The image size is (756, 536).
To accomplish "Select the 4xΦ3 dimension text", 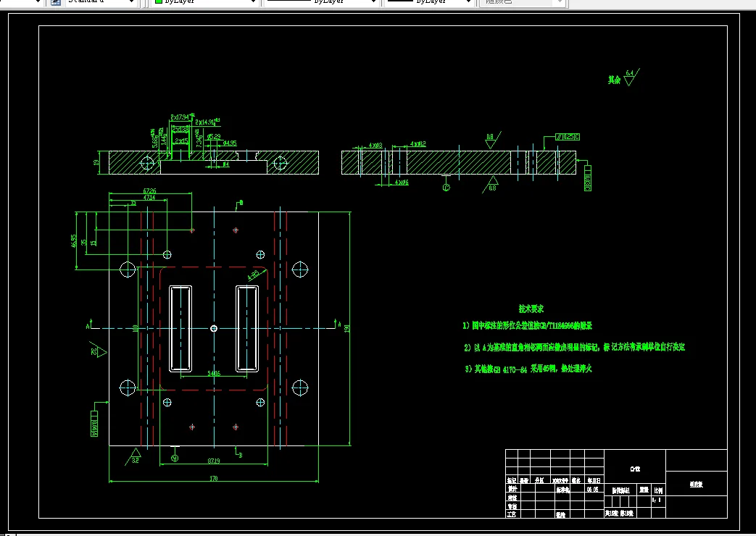I will [x=375, y=145].
